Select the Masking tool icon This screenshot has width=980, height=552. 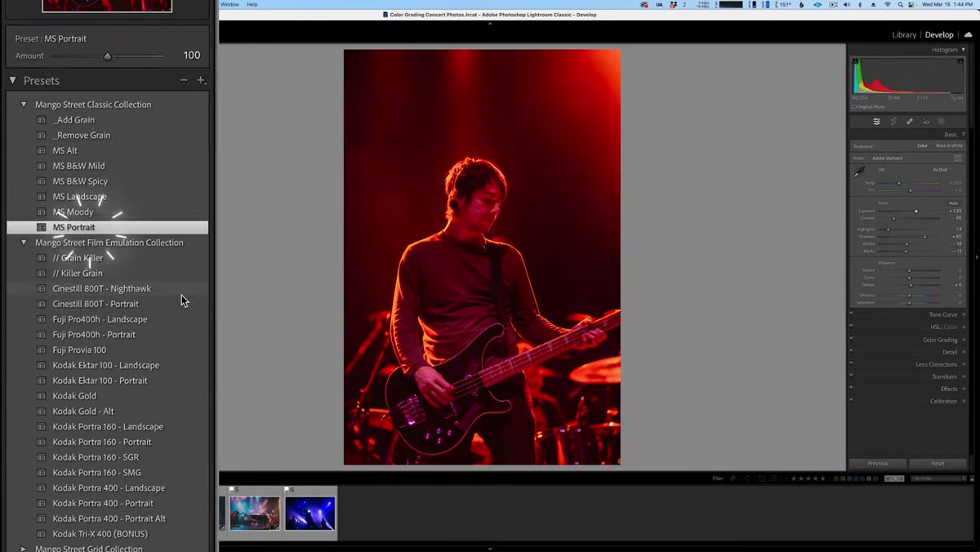(x=941, y=122)
